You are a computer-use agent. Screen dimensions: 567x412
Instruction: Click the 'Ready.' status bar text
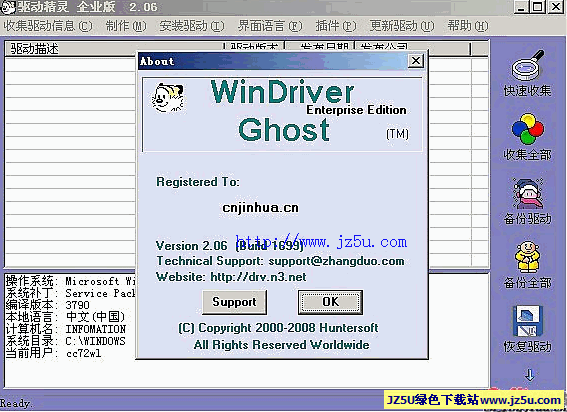(16, 404)
